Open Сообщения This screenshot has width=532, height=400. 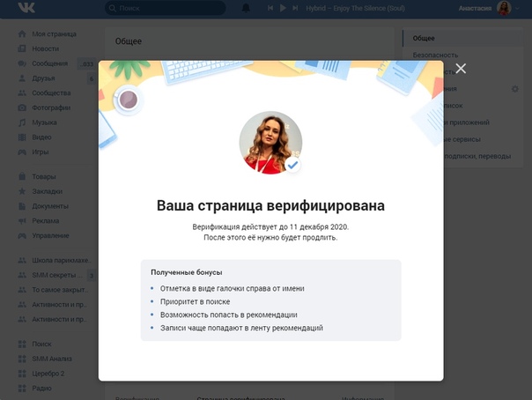50,63
